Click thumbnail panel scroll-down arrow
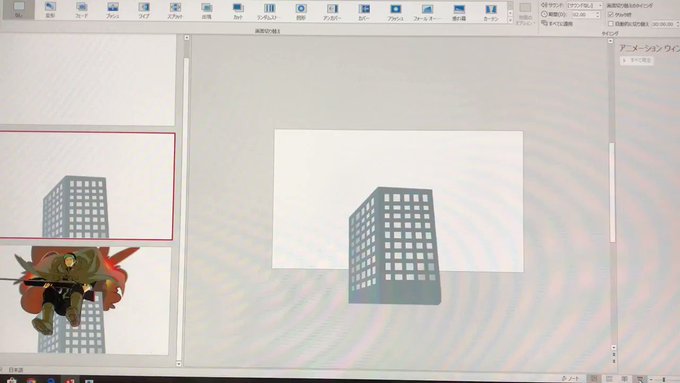 [179, 363]
